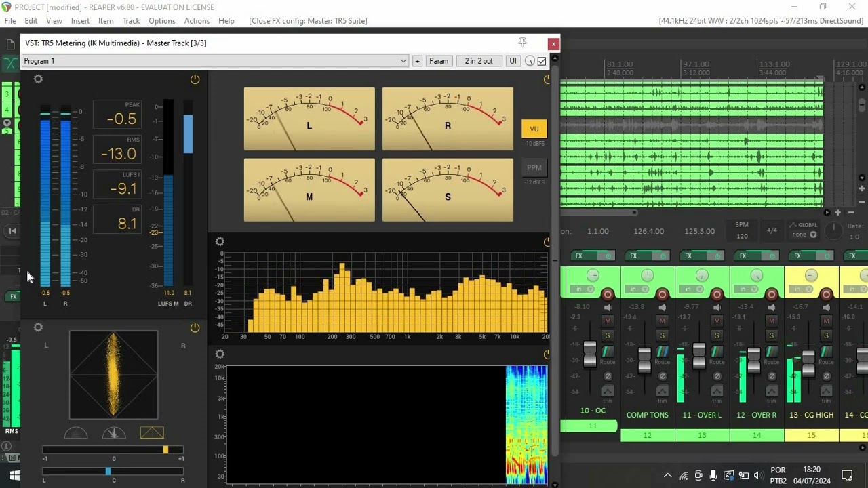Open the Options menu
Screen dimensions: 868x488
(x=162, y=21)
